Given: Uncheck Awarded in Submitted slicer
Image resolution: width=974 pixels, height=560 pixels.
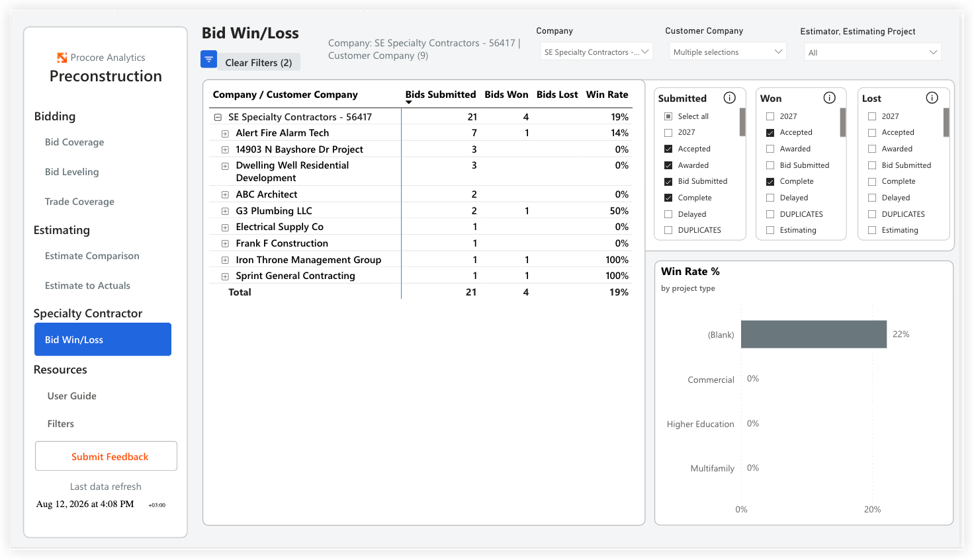Looking at the screenshot, I should coord(668,165).
